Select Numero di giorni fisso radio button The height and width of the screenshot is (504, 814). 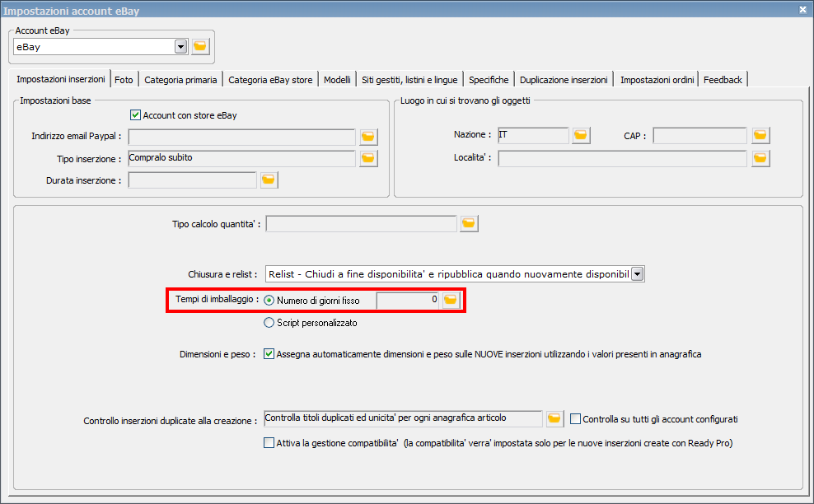click(269, 301)
